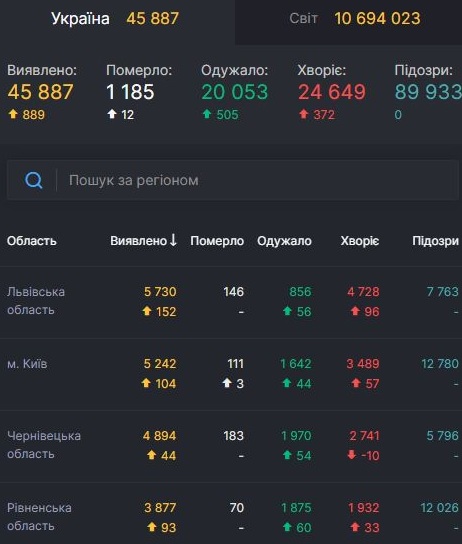Click the red up arrow next to 372

point(303,114)
